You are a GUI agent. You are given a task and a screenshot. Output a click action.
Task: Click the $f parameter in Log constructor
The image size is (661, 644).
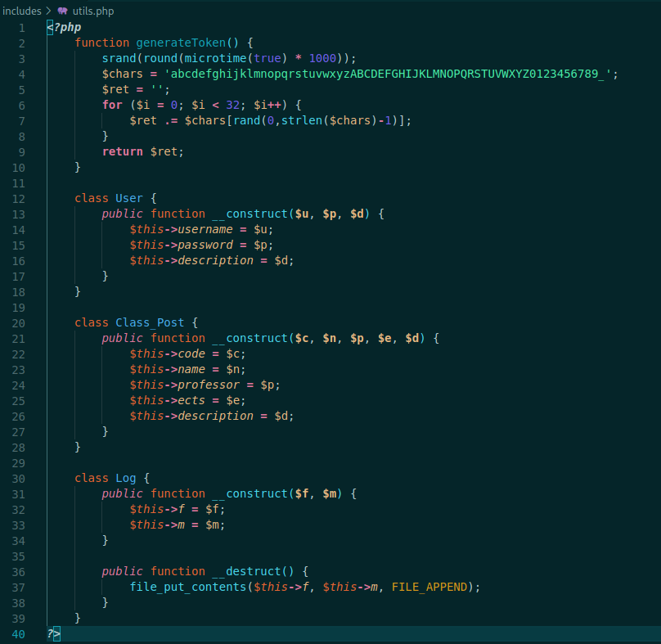tap(302, 494)
